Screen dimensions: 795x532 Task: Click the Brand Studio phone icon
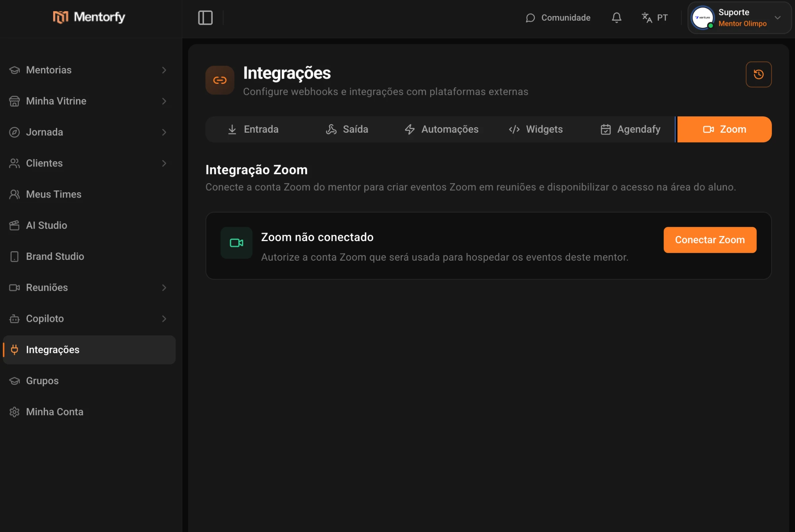pyautogui.click(x=14, y=257)
